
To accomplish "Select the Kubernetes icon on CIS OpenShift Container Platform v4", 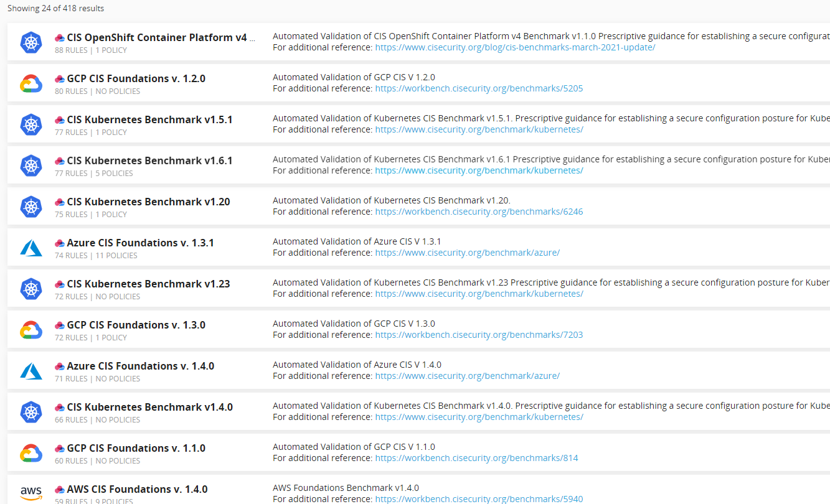I will pyautogui.click(x=31, y=42).
